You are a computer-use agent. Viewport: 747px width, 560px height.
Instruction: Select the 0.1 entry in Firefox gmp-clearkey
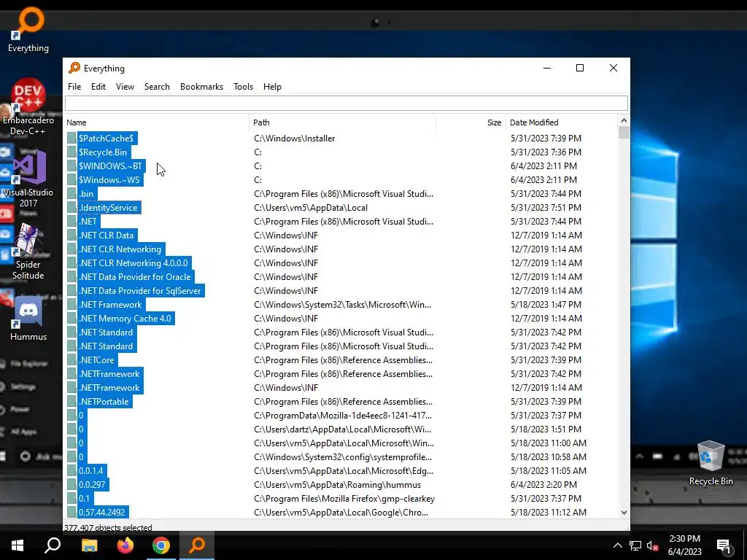coord(85,499)
